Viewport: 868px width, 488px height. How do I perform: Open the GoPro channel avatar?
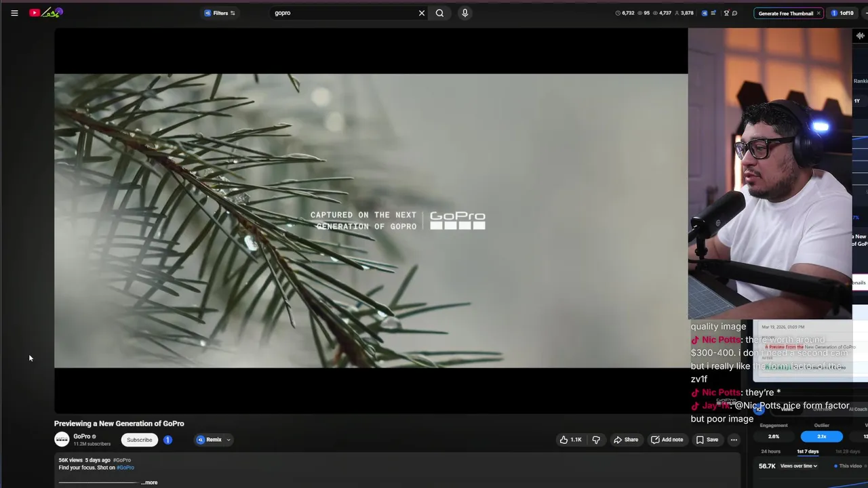click(x=62, y=439)
